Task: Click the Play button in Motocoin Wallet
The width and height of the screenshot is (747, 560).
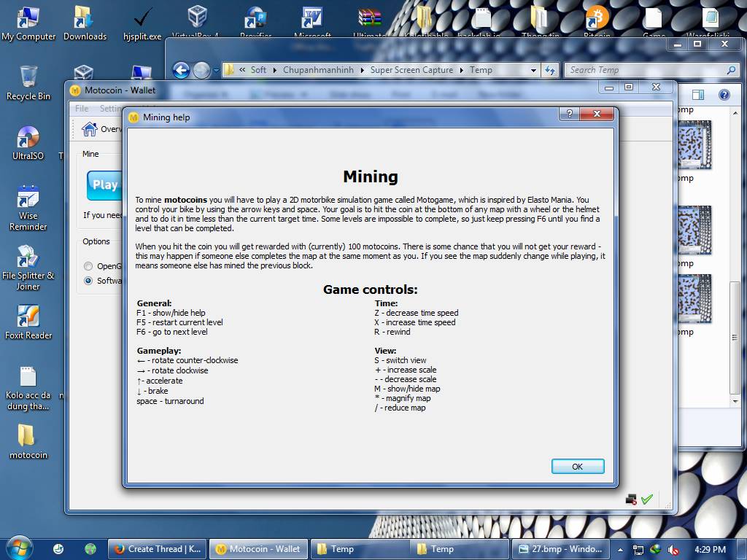Action: (x=105, y=184)
